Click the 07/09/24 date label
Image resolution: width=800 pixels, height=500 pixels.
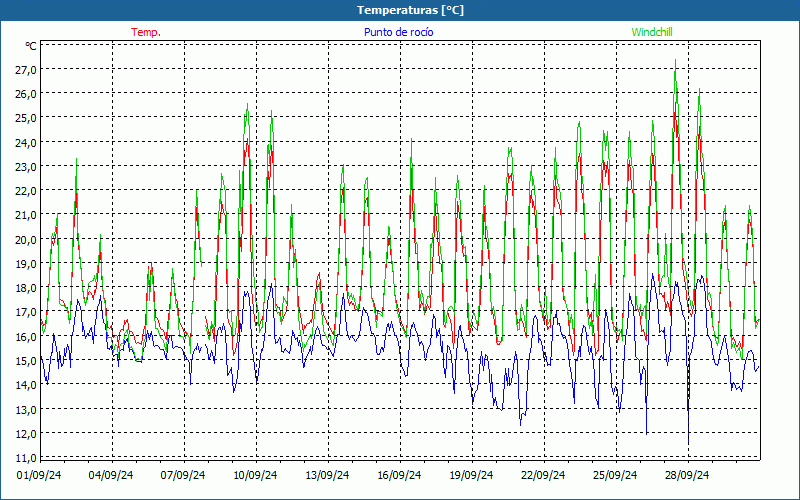click(x=183, y=475)
